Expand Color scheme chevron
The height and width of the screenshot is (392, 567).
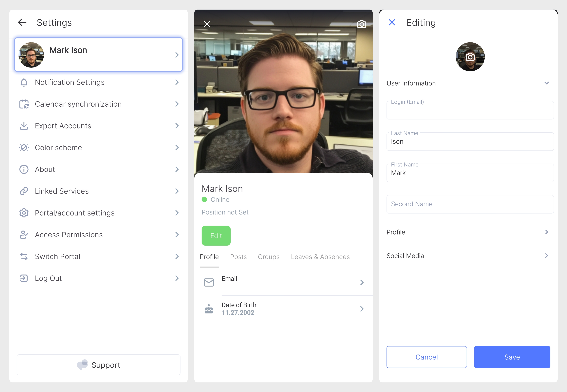pos(177,148)
